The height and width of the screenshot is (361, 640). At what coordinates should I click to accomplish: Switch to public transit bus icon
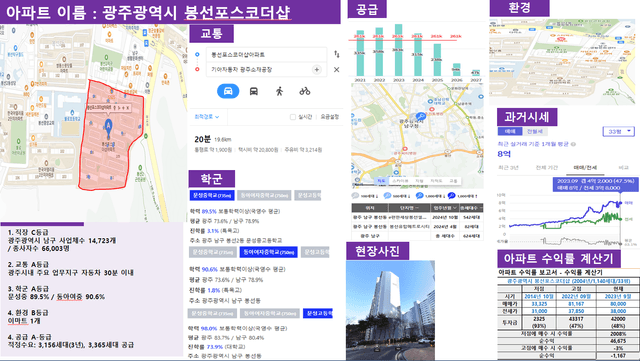(x=253, y=91)
